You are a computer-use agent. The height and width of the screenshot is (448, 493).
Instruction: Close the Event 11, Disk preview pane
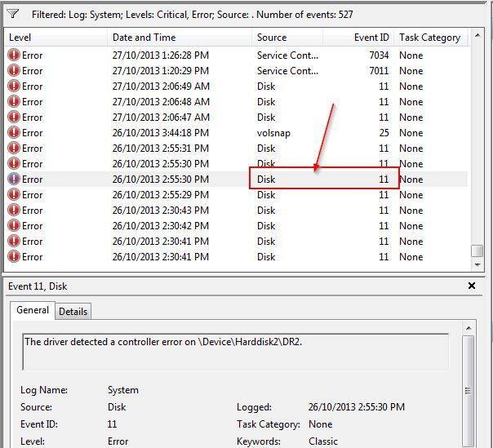(x=472, y=286)
